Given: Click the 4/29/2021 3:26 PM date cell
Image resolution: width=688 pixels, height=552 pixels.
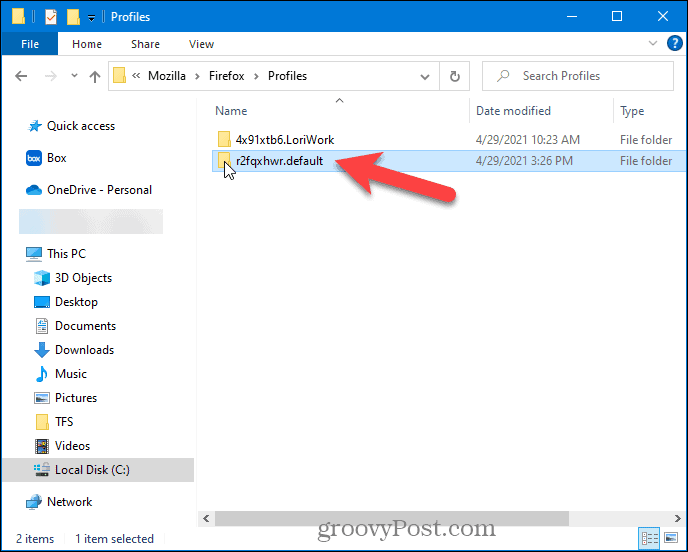Looking at the screenshot, I should coord(524,161).
